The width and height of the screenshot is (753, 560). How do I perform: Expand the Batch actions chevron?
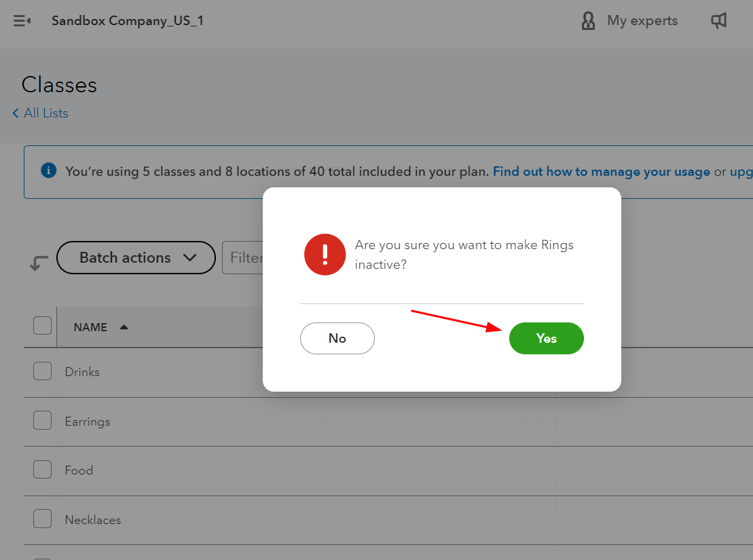pos(190,258)
